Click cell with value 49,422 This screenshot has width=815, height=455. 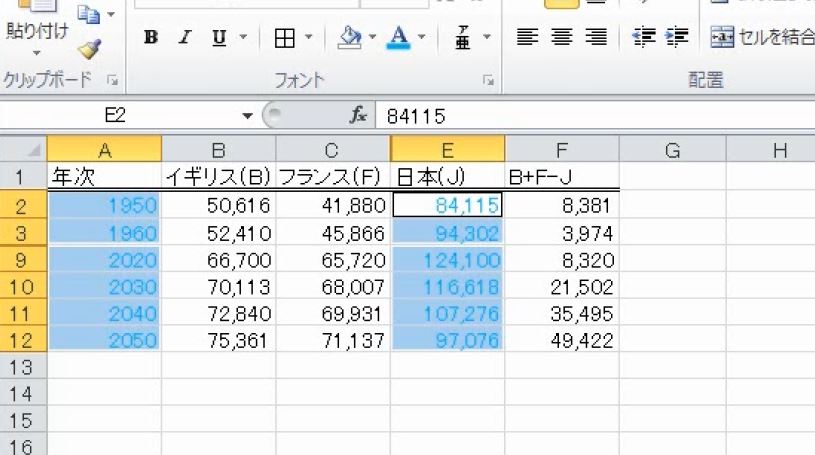[562, 340]
